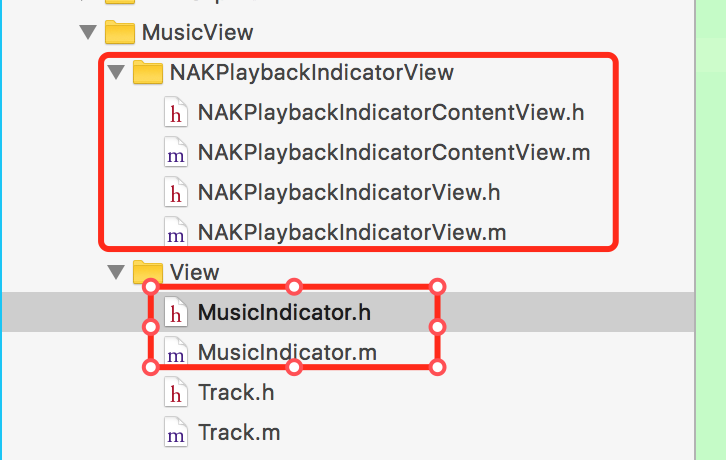Click the NAKPlaybackIndicatorContentView.m file icon
Image resolution: width=726 pixels, height=460 pixels.
point(176,153)
